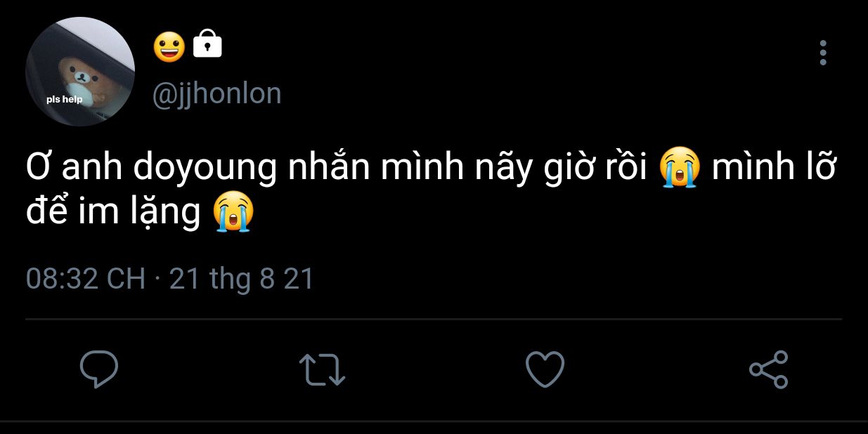Click the padlock protected account icon
The image size is (868, 434).
pos(207,45)
